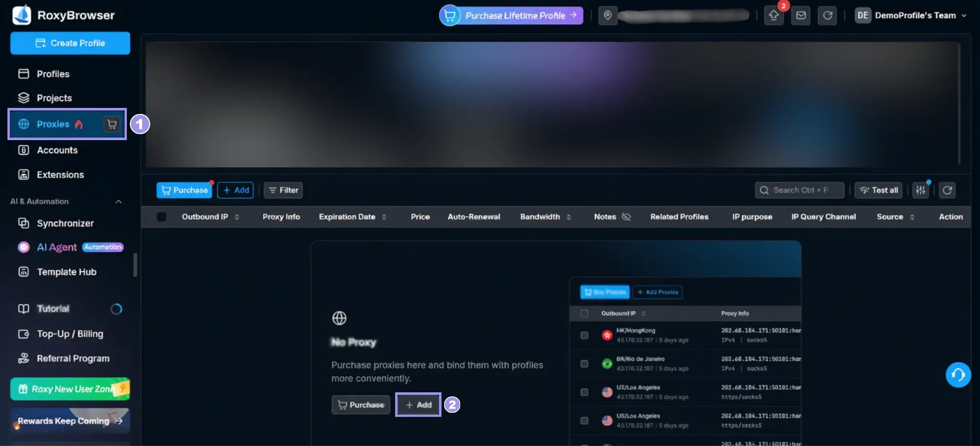Image resolution: width=980 pixels, height=446 pixels.
Task: Click the Add button in toolbar
Action: tap(236, 190)
